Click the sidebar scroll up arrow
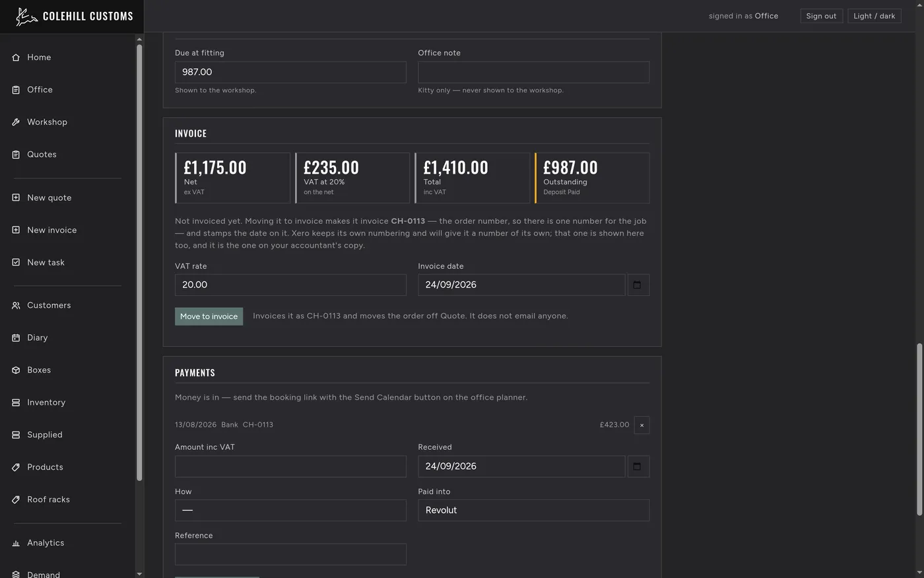Viewport: 924px width, 578px height. (139, 39)
